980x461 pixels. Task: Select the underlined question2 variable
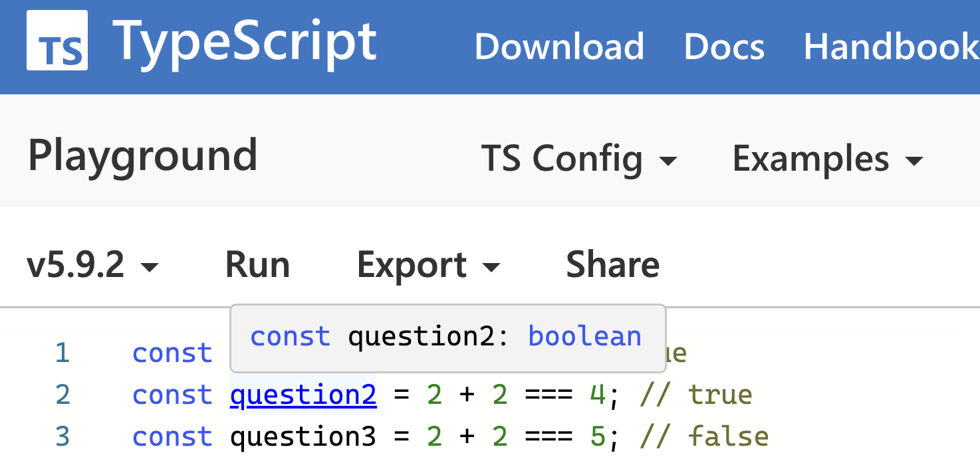click(x=303, y=394)
